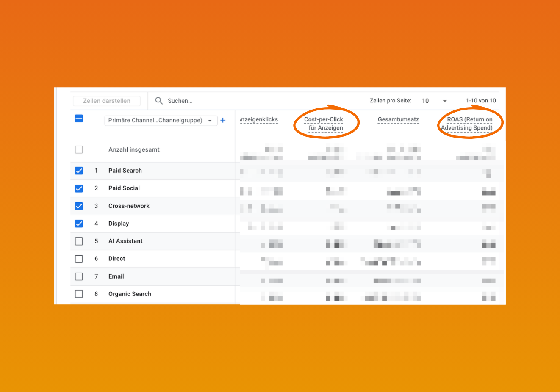Toggle the select-all rows checkbox in header
This screenshot has width=560, height=392.
[x=79, y=119]
